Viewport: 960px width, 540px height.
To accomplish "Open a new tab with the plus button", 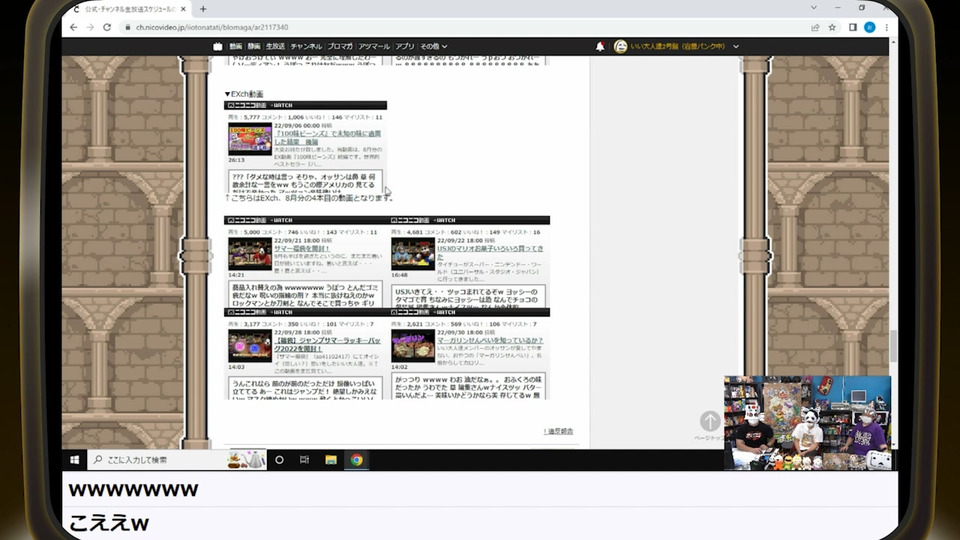I will 203,9.
